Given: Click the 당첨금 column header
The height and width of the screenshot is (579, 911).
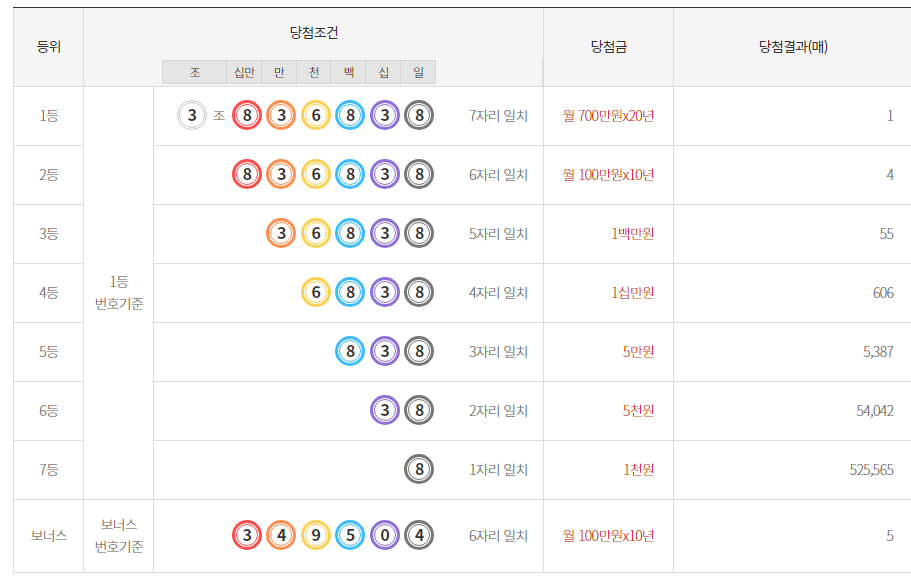Looking at the screenshot, I should pyautogui.click(x=609, y=47).
